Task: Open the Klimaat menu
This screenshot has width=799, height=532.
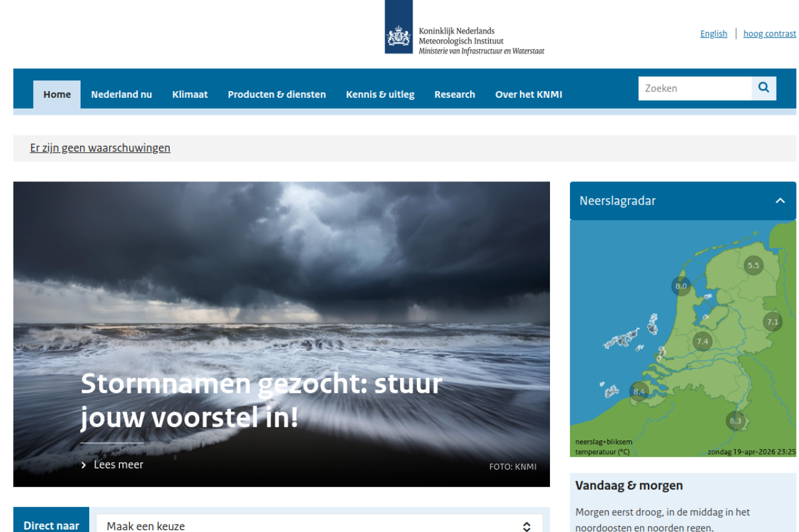Action: click(x=190, y=95)
